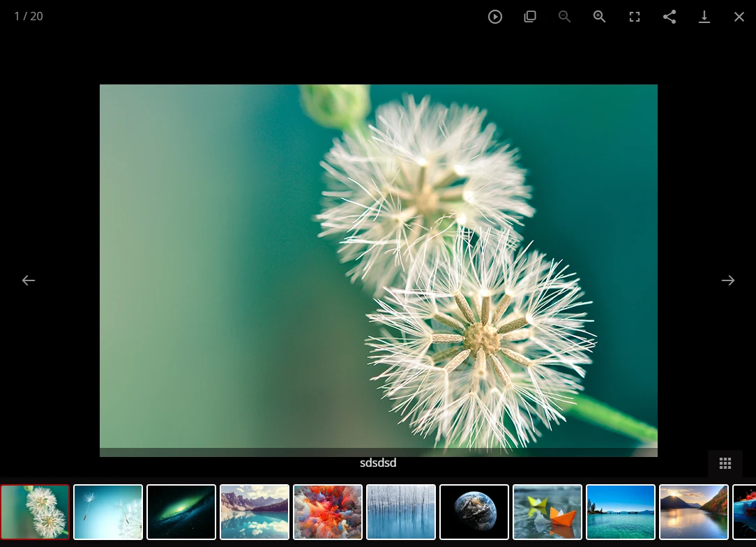
Task: Click the zoom out magnifier icon
Action: coord(565,17)
